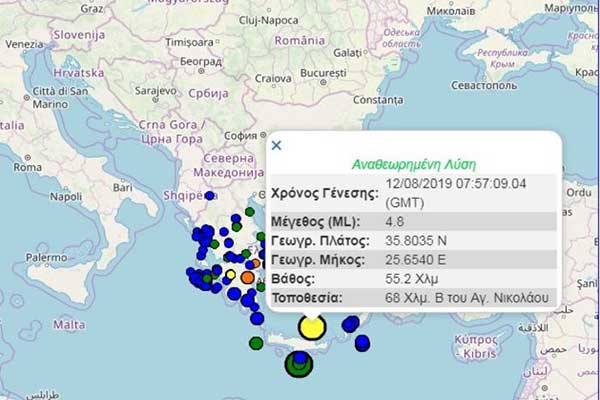Select the green marker west of Crete
Screen dimensions: 600x400
(256, 343)
